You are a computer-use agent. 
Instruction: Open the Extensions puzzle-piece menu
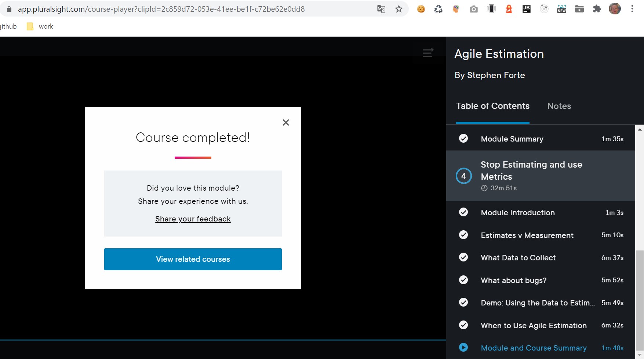click(597, 9)
